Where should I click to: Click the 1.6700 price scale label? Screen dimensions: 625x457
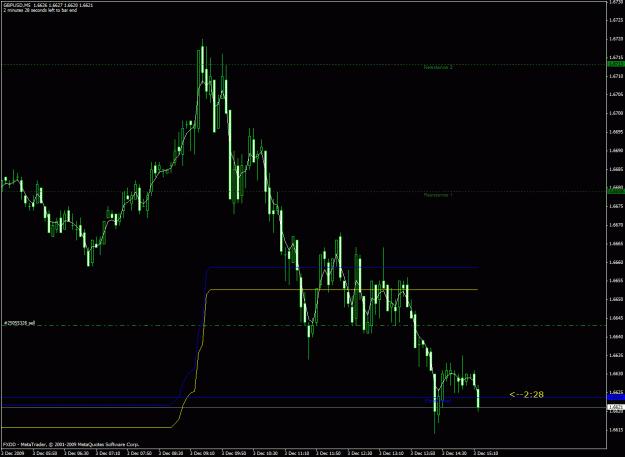click(616, 113)
